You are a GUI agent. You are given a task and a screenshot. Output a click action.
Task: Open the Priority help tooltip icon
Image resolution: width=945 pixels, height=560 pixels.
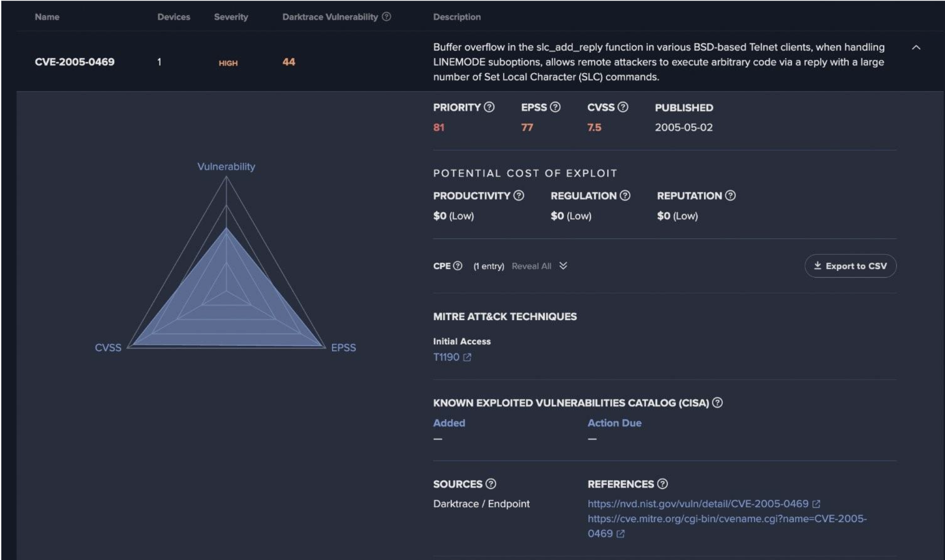tap(487, 108)
